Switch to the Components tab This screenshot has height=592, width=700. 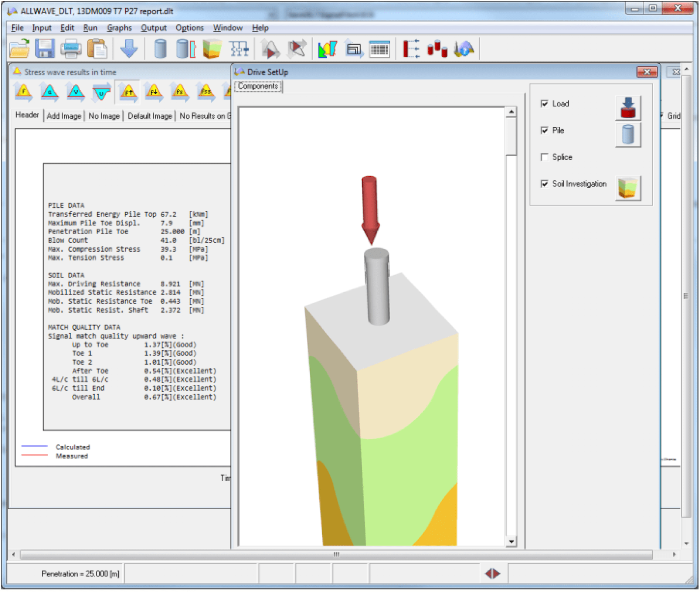258,86
